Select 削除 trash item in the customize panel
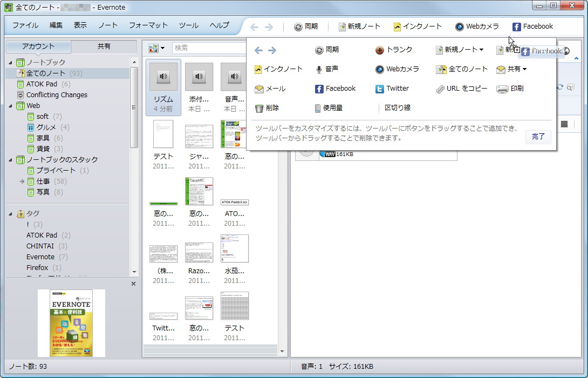 (266, 108)
